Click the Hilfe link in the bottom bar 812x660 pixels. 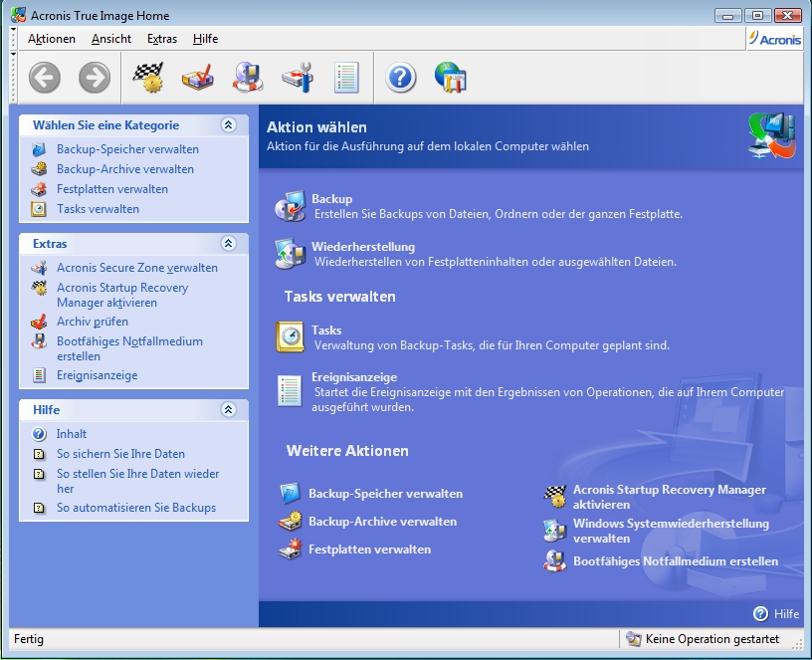point(786,614)
